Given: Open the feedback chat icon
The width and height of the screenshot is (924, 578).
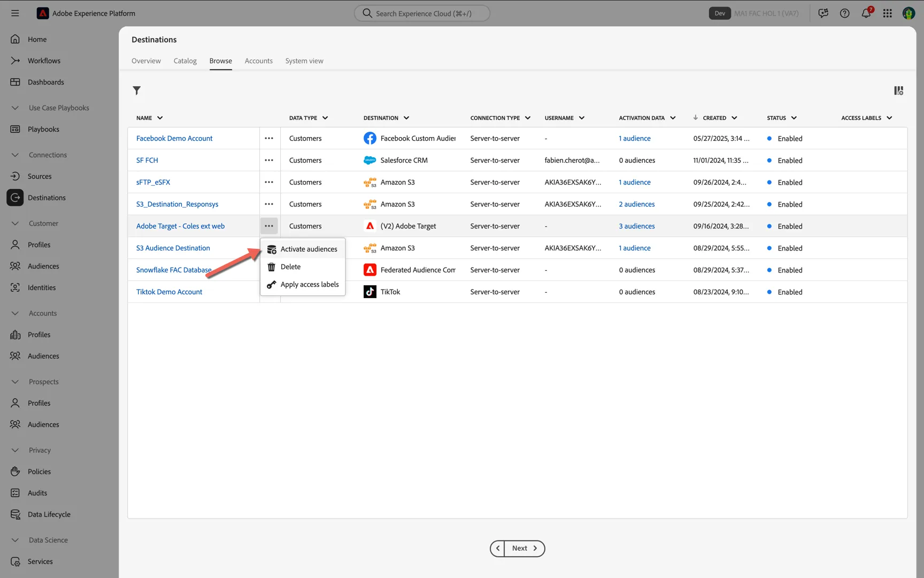Looking at the screenshot, I should pyautogui.click(x=823, y=13).
